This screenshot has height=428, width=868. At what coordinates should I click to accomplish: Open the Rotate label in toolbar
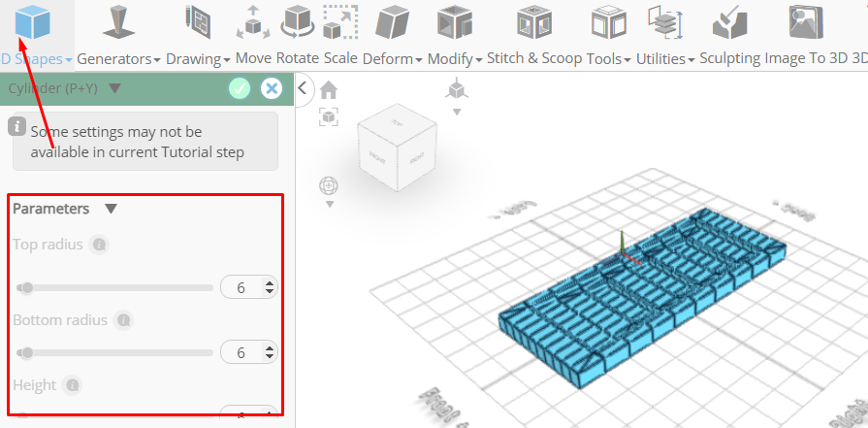(x=298, y=58)
